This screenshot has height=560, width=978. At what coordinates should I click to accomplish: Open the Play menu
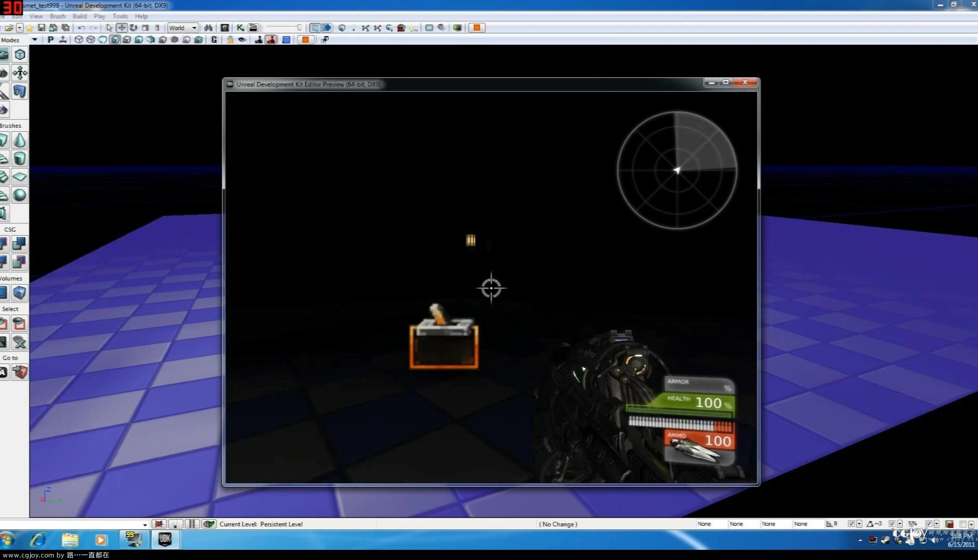99,16
